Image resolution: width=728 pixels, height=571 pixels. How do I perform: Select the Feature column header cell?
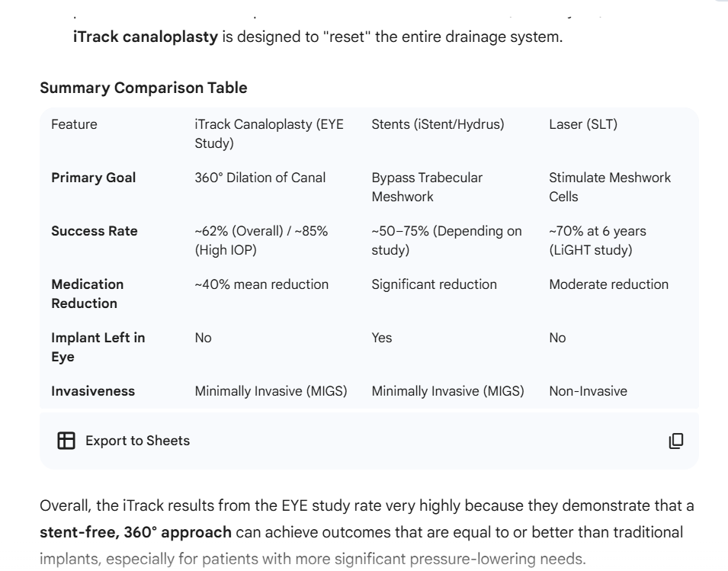pos(74,124)
